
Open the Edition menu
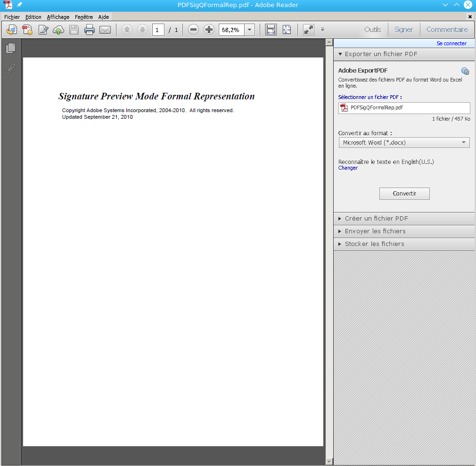click(33, 17)
